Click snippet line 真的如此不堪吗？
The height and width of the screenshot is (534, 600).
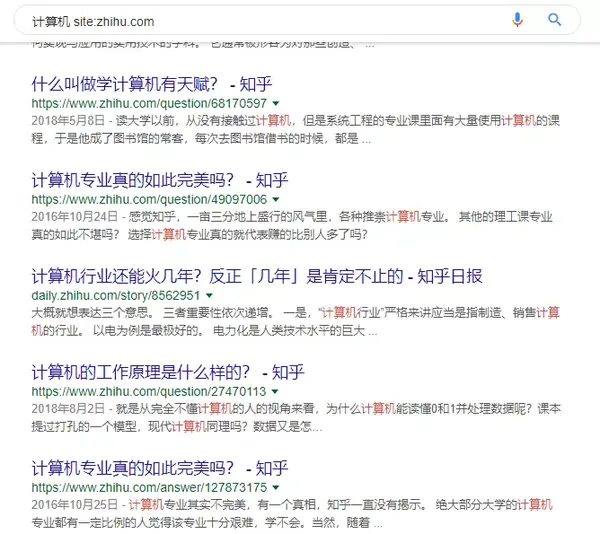tap(199, 234)
